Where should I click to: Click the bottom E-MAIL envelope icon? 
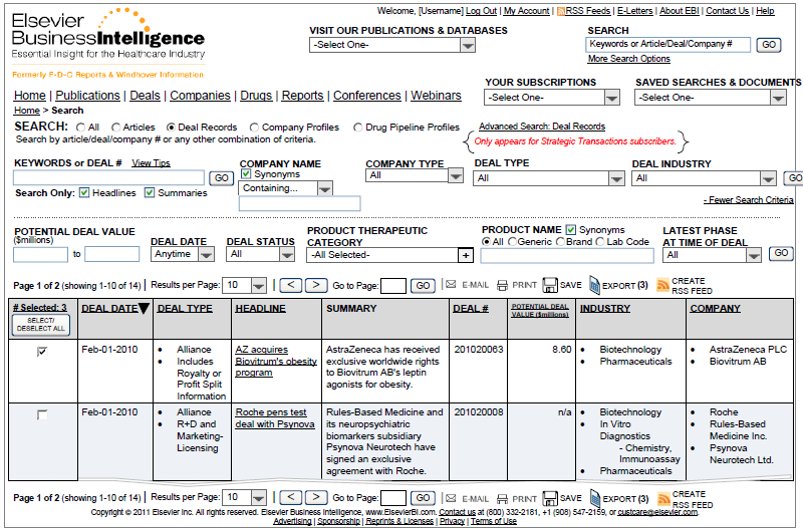[451, 498]
